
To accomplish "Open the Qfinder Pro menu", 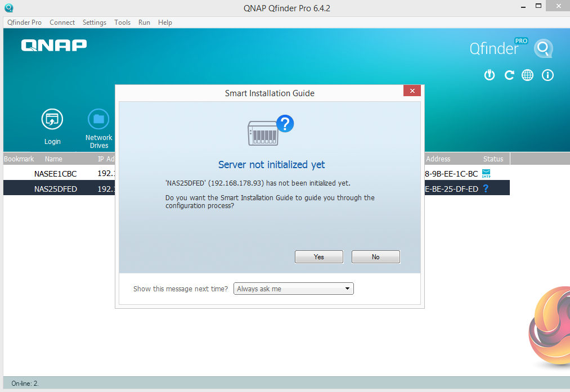I will [24, 22].
